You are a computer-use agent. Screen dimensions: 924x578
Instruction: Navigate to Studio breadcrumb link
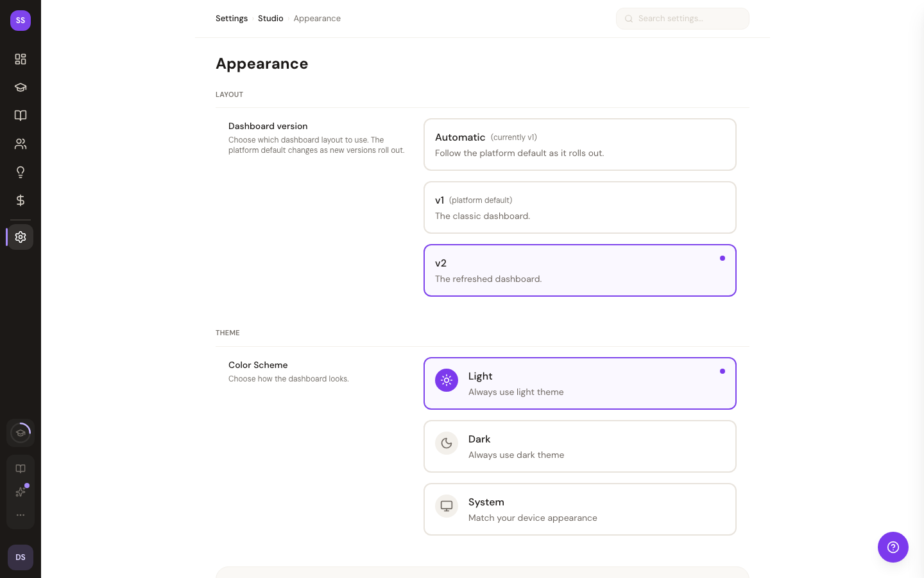click(270, 19)
